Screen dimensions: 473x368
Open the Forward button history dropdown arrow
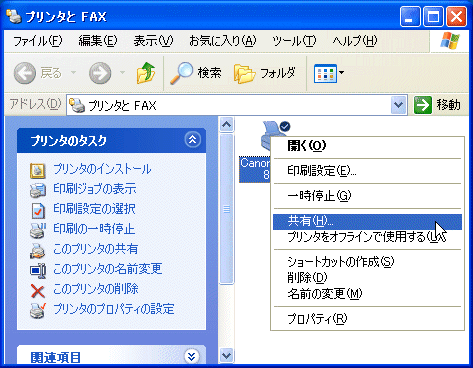[122, 72]
